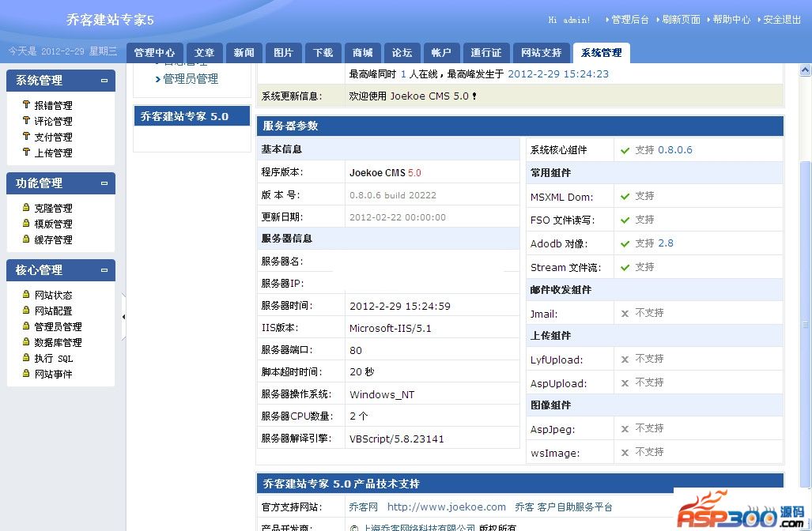Click the lock icon beside 网站状态

tap(26, 294)
